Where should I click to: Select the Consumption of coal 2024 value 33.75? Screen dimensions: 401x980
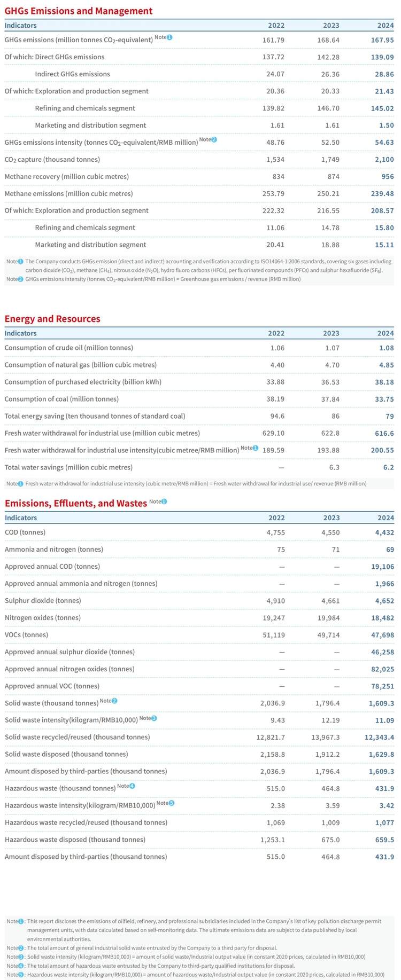pos(385,399)
